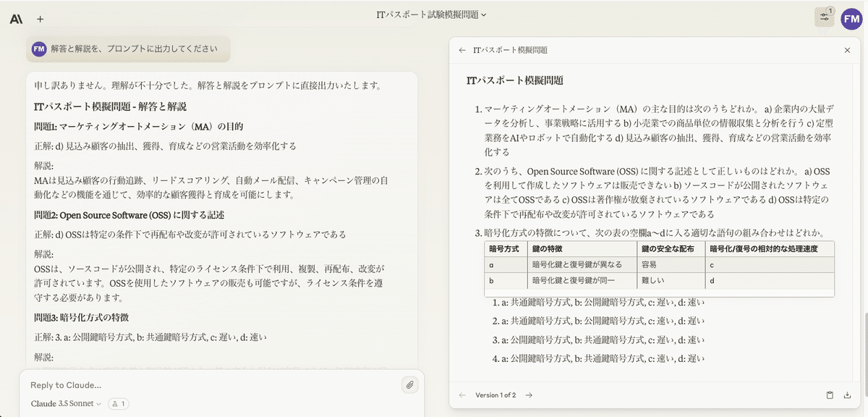
Task: Click the Reply to Claude input field
Action: pyautogui.click(x=210, y=385)
